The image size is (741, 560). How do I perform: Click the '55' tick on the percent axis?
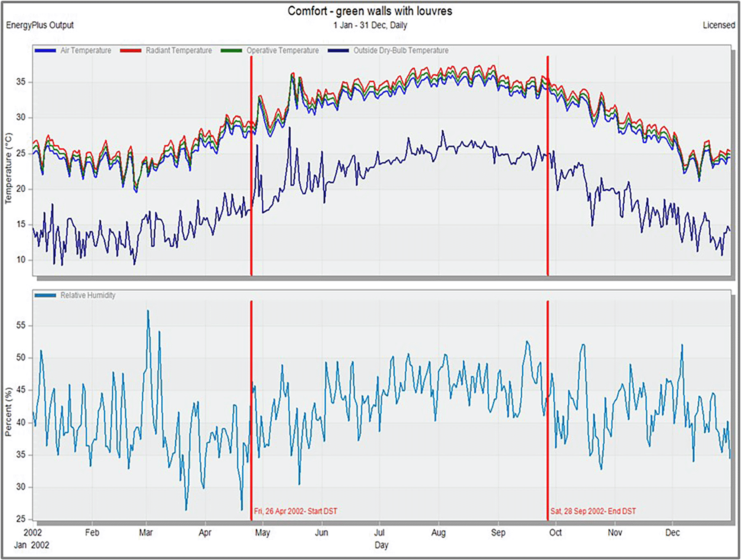tap(21, 325)
